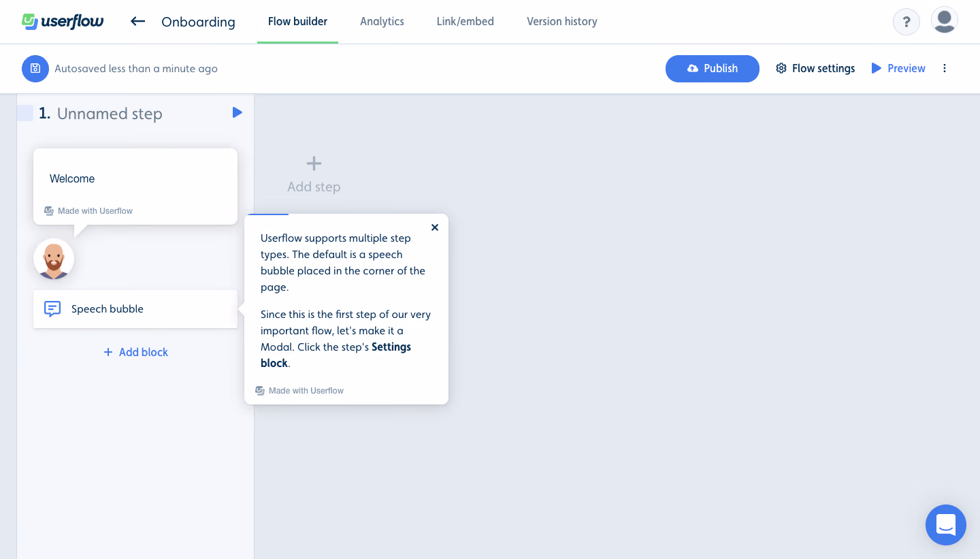Click the Publish button
This screenshot has width=980, height=559.
(713, 69)
